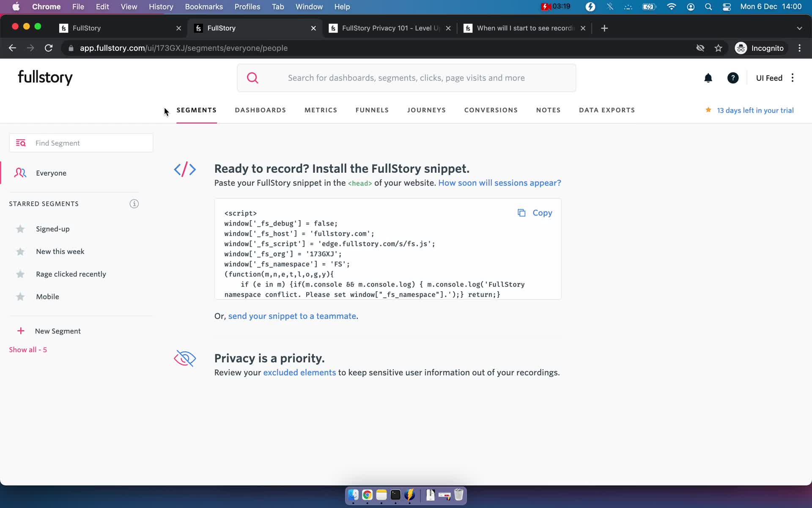
Task: Open the Apple menu
Action: tap(16, 7)
